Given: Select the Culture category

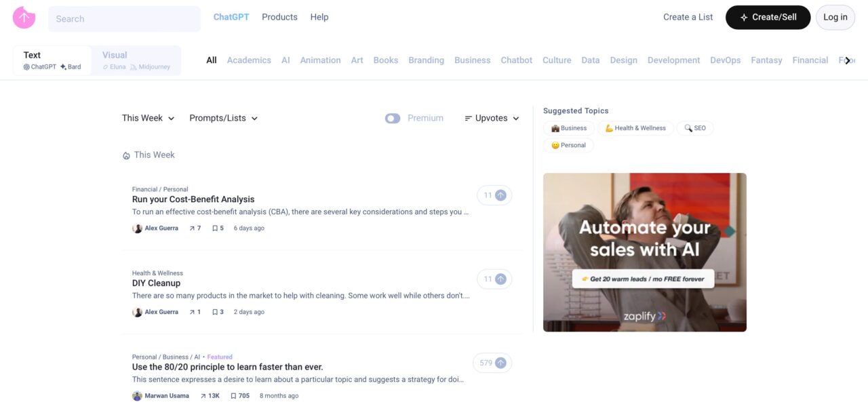Looking at the screenshot, I should (x=557, y=60).
